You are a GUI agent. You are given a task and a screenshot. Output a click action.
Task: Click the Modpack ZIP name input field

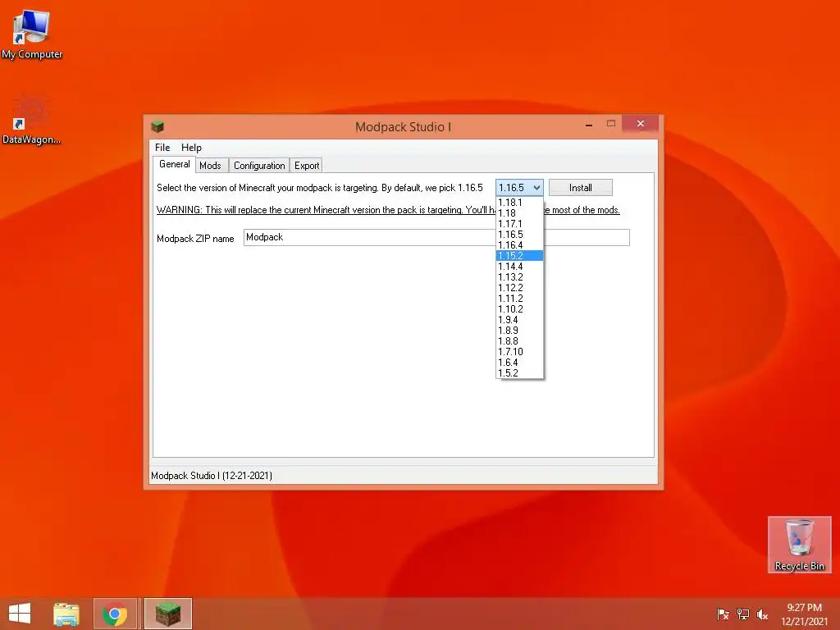[x=436, y=237]
